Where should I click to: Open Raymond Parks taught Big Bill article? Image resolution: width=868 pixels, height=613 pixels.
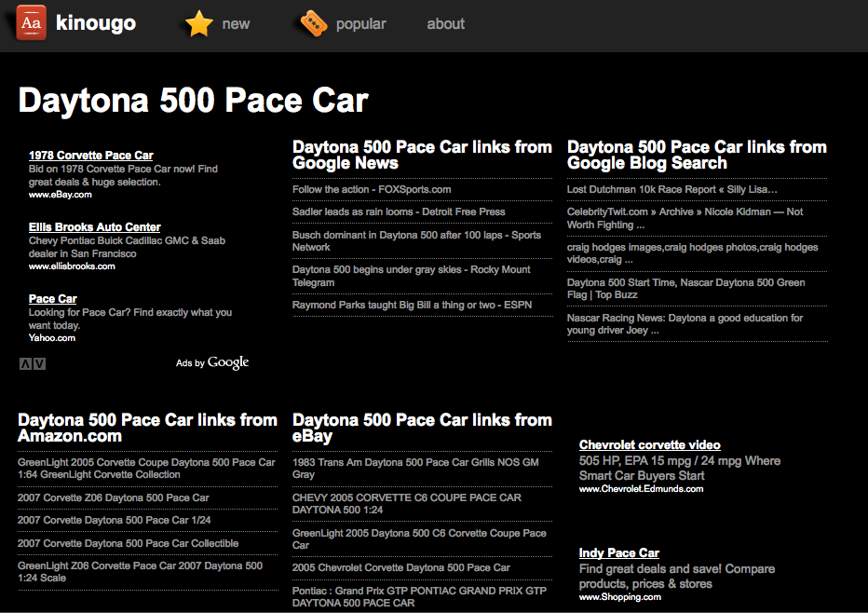click(412, 306)
